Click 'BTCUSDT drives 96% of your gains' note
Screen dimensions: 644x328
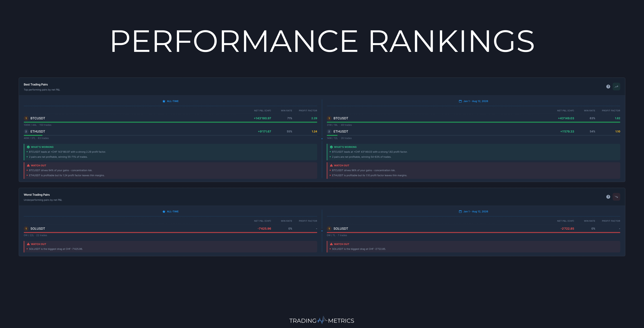click(x=364, y=170)
